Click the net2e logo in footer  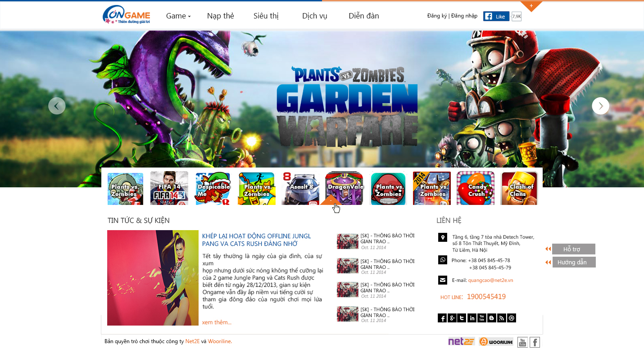462,341
